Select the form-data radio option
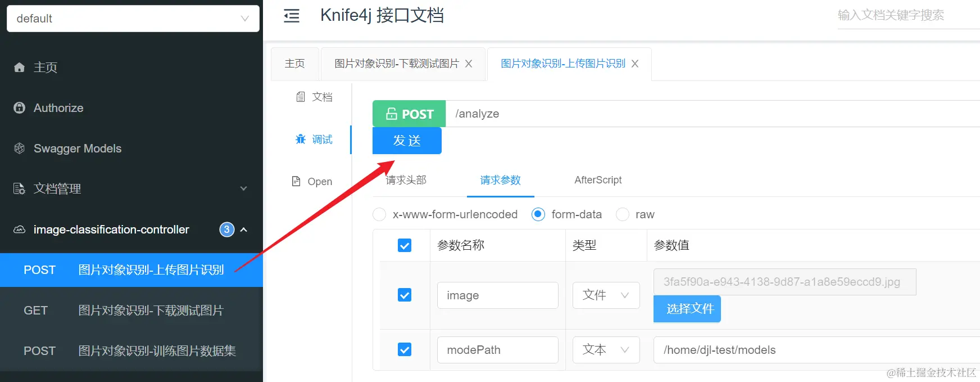The width and height of the screenshot is (980, 382). click(x=538, y=214)
